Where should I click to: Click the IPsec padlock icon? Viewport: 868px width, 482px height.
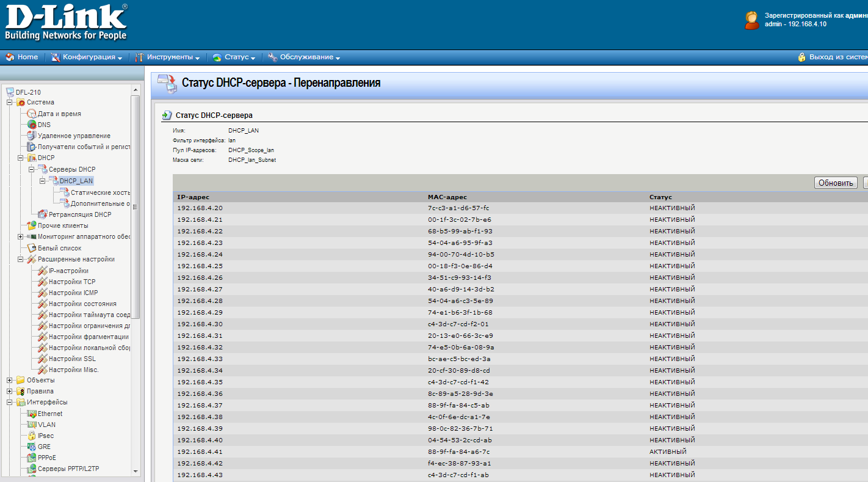click(x=32, y=436)
